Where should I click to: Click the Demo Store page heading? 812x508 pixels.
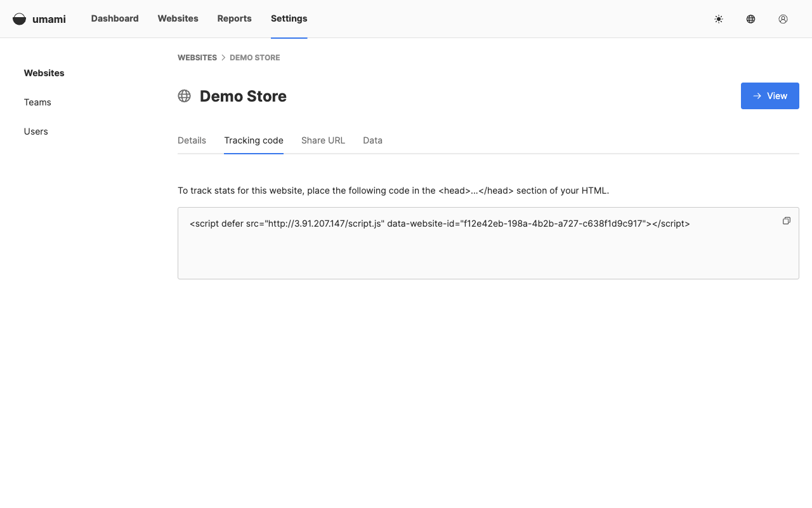243,97
